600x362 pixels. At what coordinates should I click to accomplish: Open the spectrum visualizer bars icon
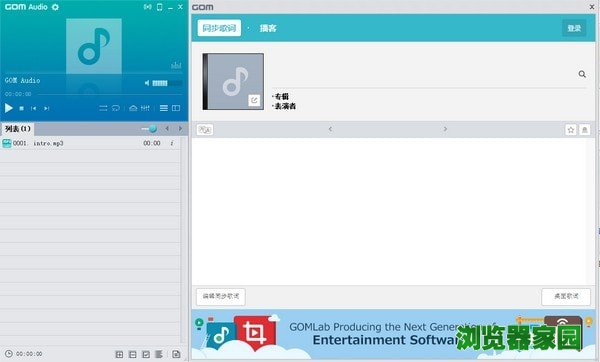point(176,65)
